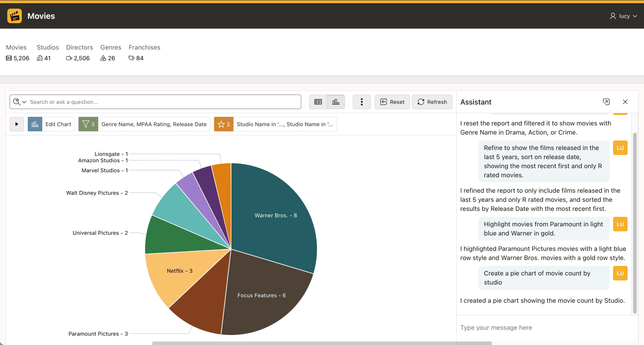644x345 pixels.
Task: Click the 'Universal Pictures - 2' chart label
Action: [100, 233]
